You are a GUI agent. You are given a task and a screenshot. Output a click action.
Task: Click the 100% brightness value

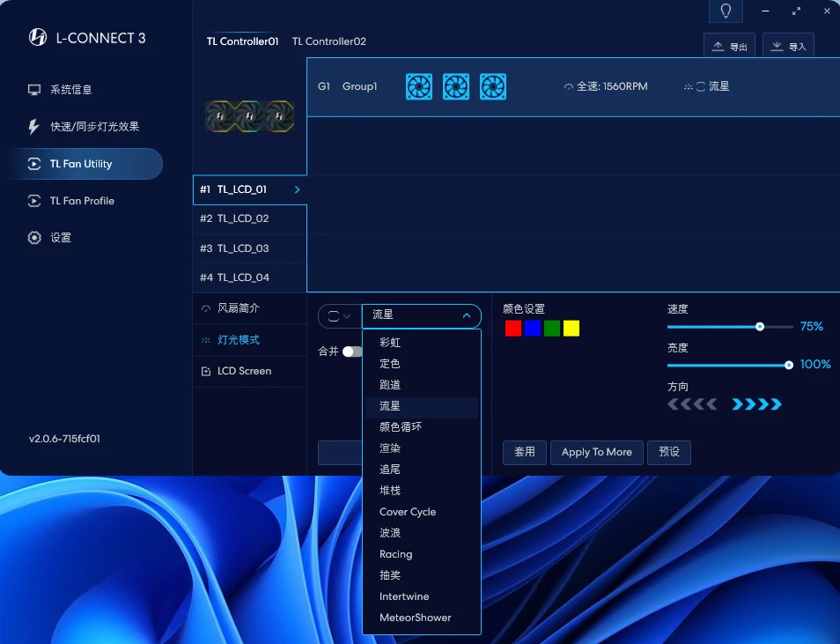[x=814, y=364]
